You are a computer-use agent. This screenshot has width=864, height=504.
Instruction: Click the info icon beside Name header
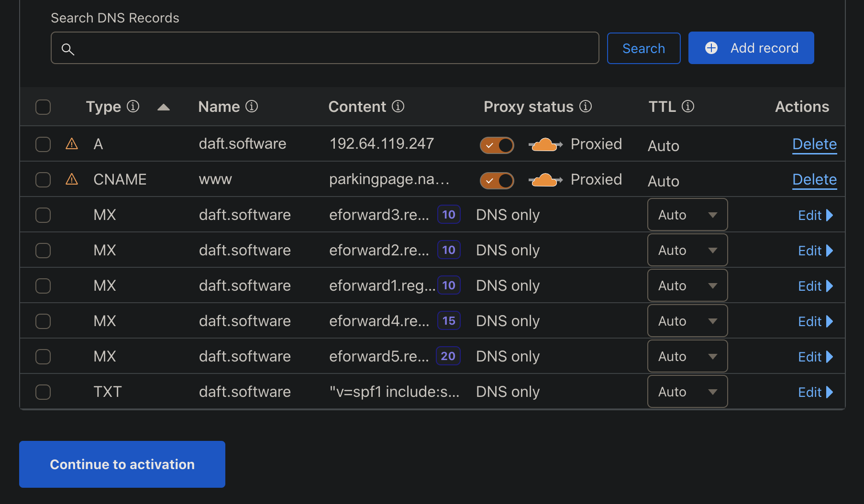[x=252, y=107]
